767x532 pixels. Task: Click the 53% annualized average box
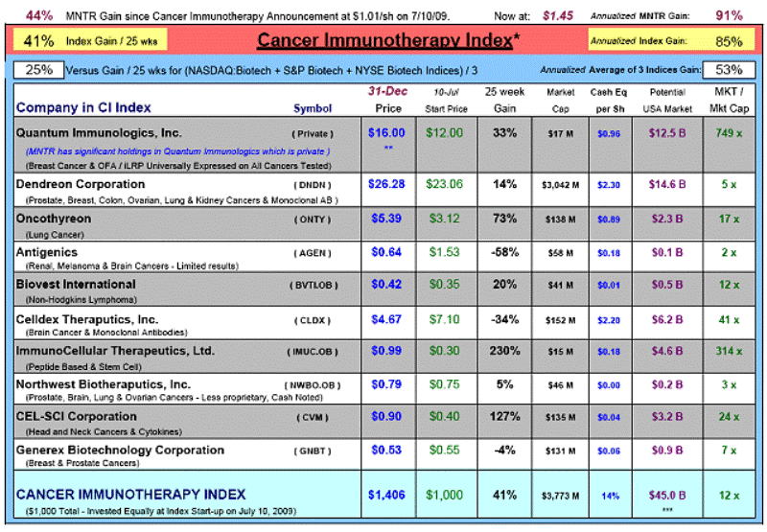point(729,70)
